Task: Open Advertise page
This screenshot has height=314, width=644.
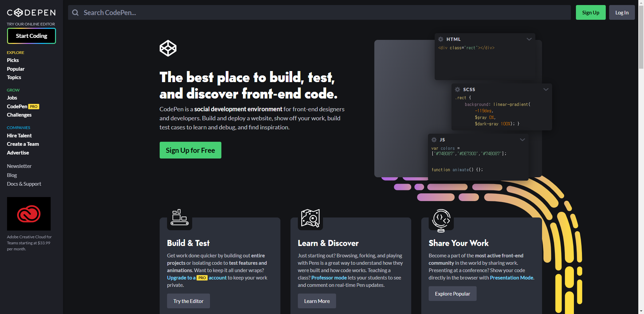Action: [x=18, y=153]
